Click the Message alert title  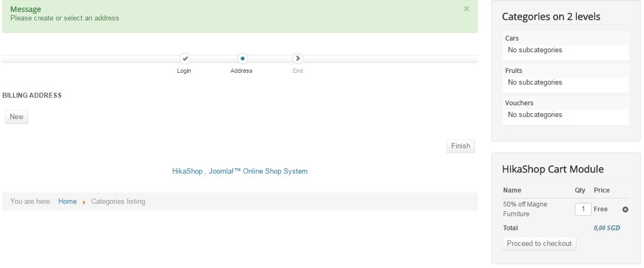pos(25,10)
